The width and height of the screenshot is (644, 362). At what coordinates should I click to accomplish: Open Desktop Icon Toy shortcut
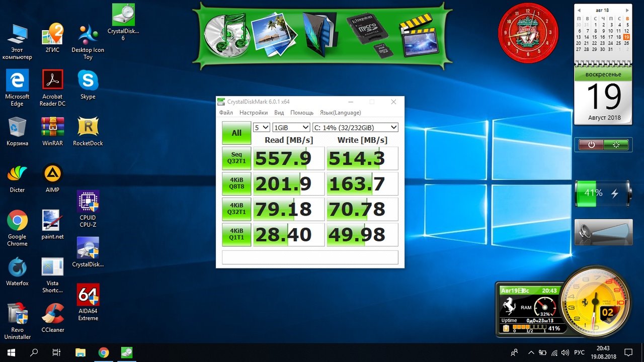tap(88, 42)
